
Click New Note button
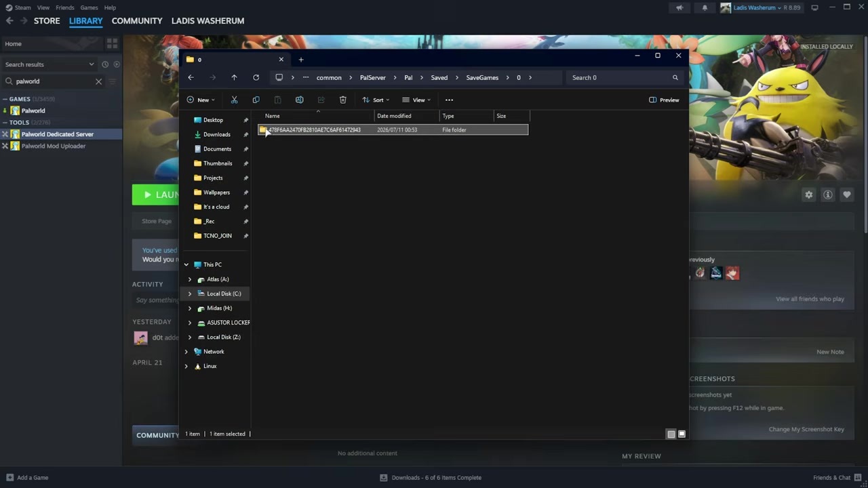[x=830, y=352]
